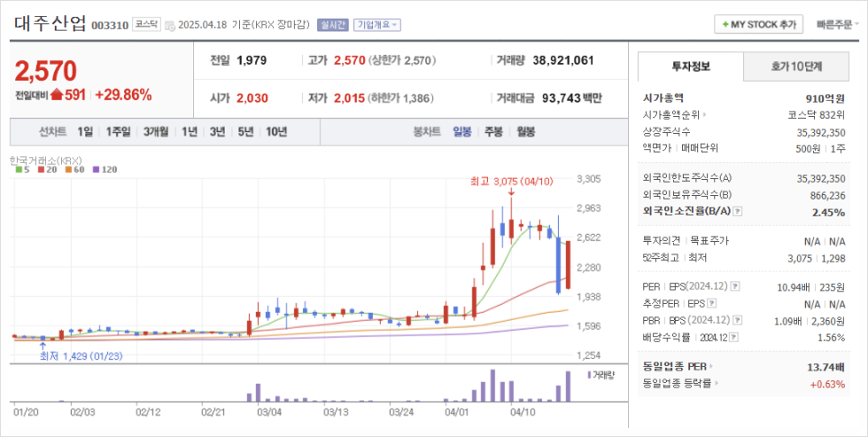Viewport: 868px width, 437px height.
Task: Click the 거래량 volume legend marker
Action: (589, 375)
